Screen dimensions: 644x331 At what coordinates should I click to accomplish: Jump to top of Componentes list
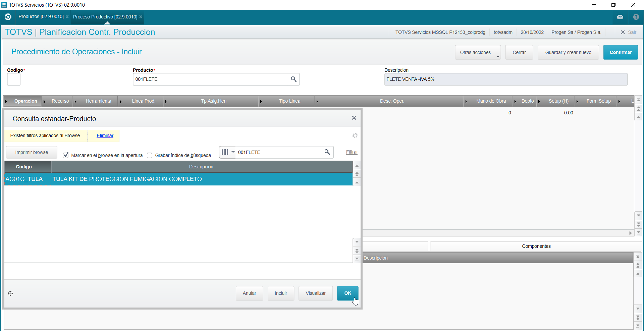tap(638, 257)
